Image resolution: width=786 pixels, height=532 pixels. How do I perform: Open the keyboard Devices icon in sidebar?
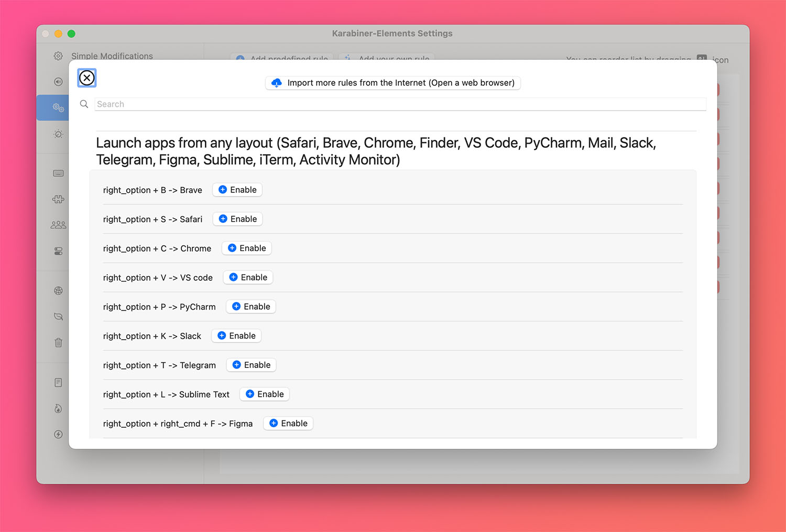(x=58, y=173)
